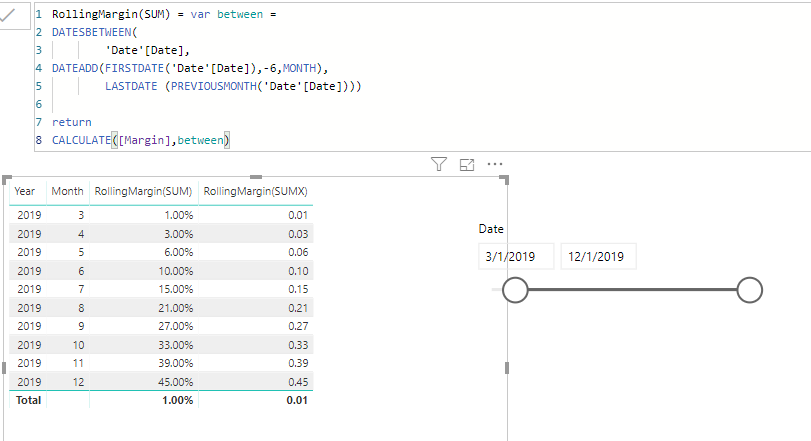Open visual filter funnel icon
811x441 pixels.
439,164
